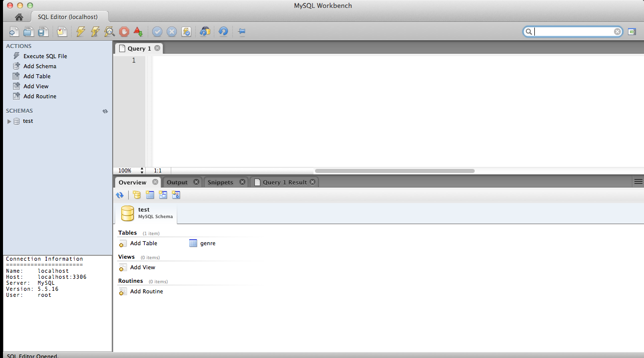Open a new SQL query tab
The width and height of the screenshot is (644, 358).
point(14,32)
